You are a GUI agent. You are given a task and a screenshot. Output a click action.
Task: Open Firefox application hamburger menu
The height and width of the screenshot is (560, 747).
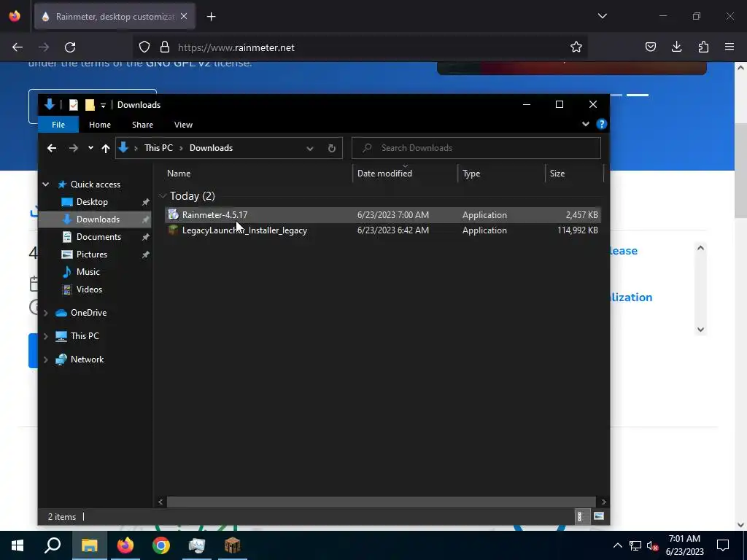point(729,47)
